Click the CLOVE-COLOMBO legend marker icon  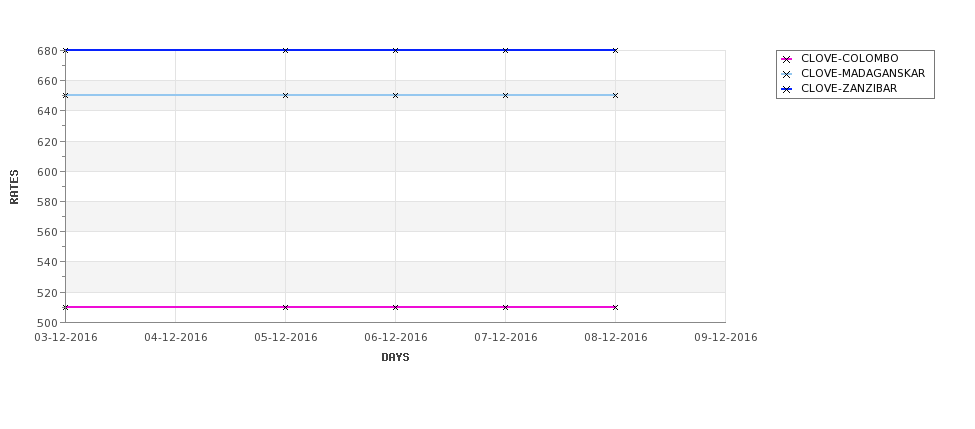(x=787, y=59)
